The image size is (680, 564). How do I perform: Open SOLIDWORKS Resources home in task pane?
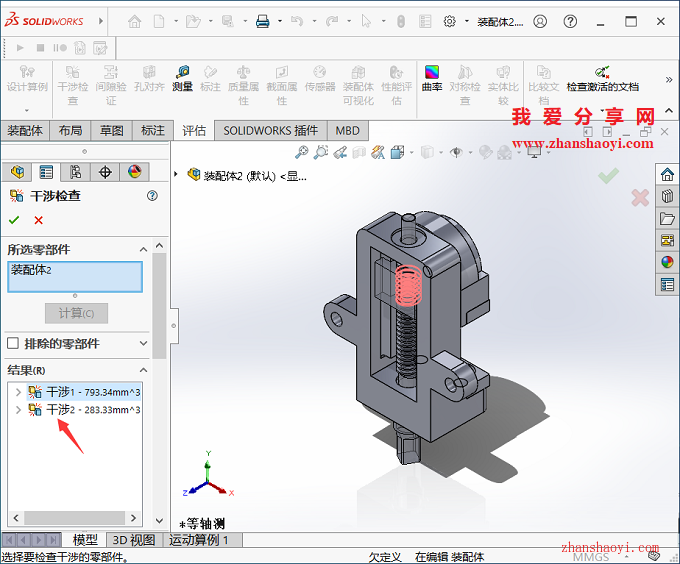(667, 174)
